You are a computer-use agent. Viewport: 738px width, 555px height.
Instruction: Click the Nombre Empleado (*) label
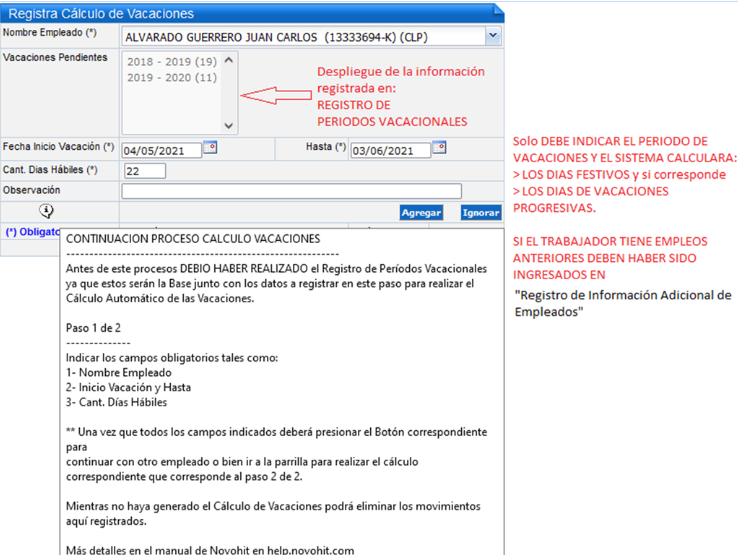[x=50, y=32]
